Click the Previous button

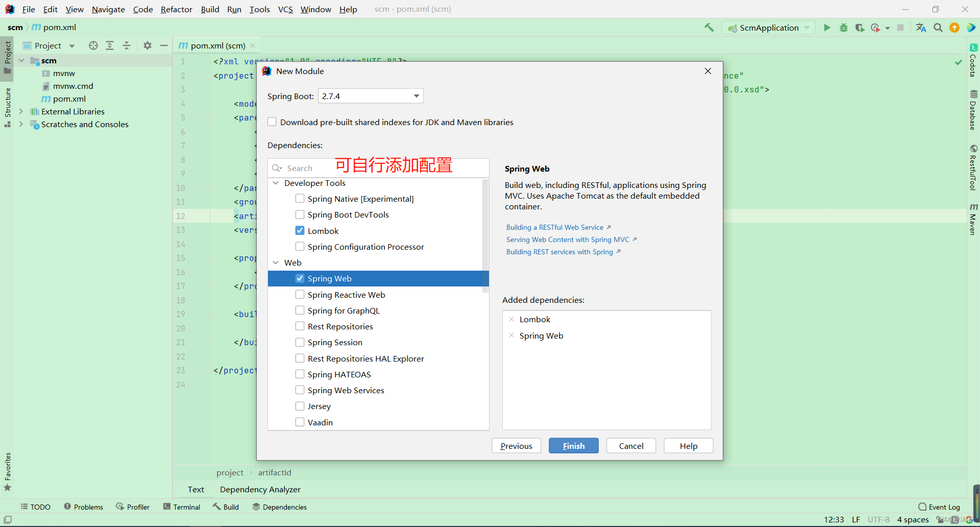516,446
